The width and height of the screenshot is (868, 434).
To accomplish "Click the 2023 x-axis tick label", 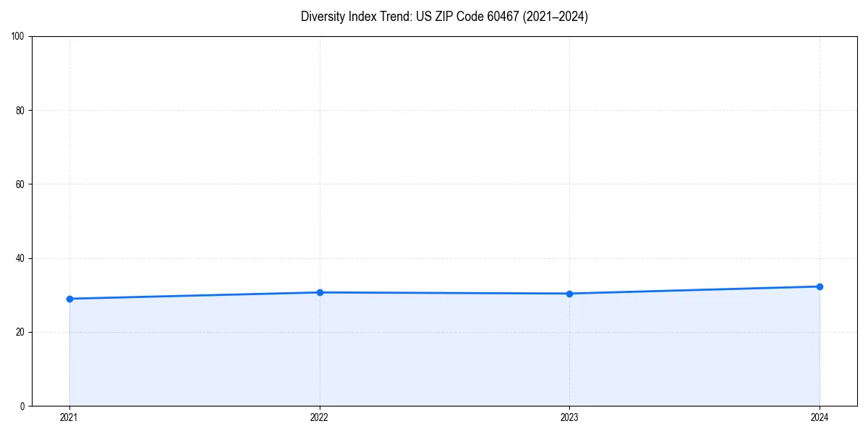I will [x=569, y=417].
